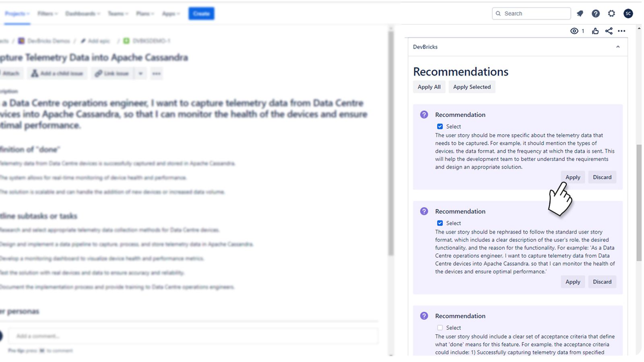Open the Dashboards menu

click(83, 13)
